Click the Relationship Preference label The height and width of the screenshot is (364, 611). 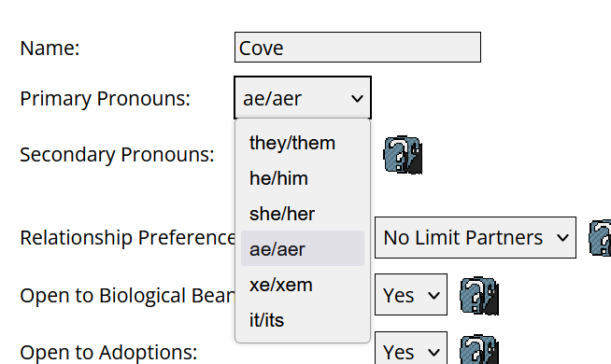click(x=128, y=237)
